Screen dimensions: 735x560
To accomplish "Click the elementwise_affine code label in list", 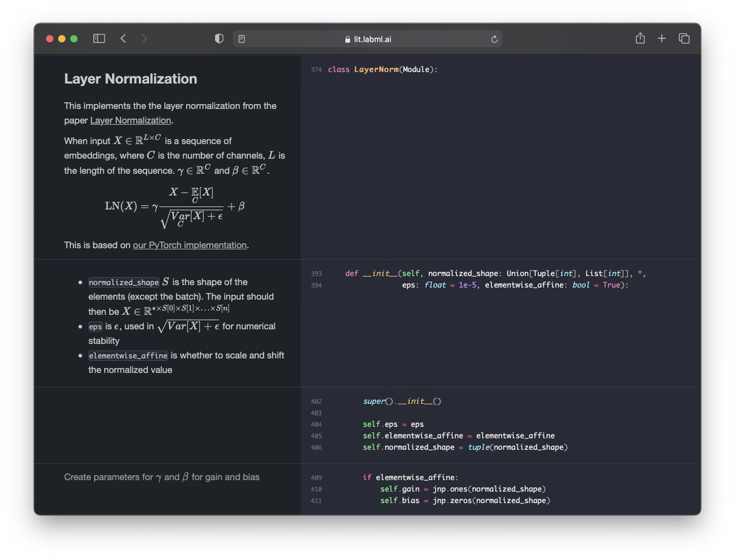I will coord(128,356).
